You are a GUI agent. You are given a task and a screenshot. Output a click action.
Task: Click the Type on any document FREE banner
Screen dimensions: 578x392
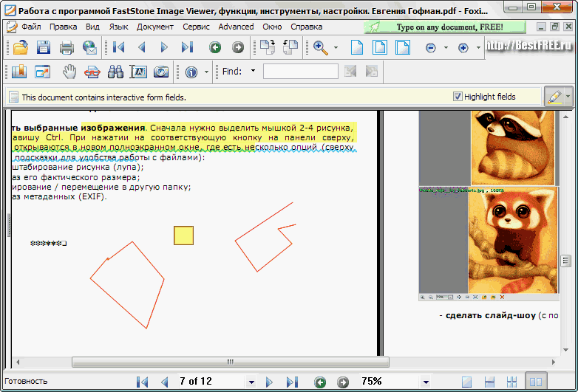(x=444, y=27)
